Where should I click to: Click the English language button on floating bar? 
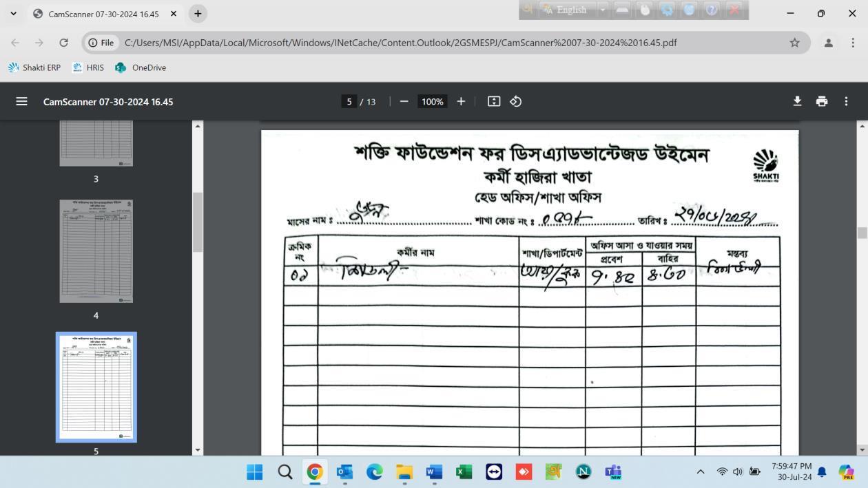pyautogui.click(x=565, y=10)
